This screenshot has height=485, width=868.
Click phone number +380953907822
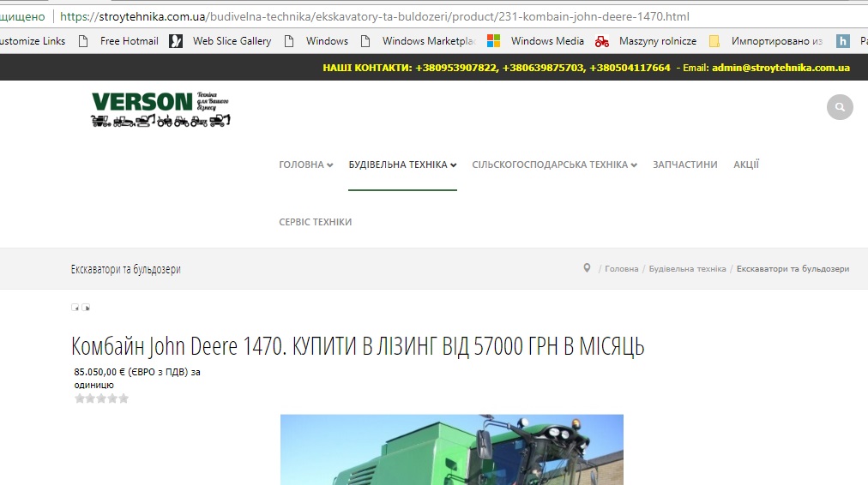[x=455, y=68]
